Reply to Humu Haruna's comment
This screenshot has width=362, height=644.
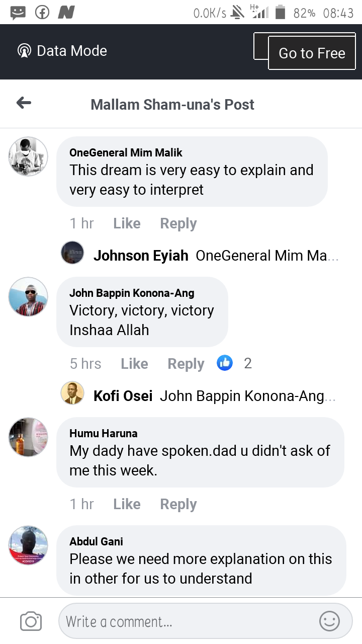[x=178, y=504]
